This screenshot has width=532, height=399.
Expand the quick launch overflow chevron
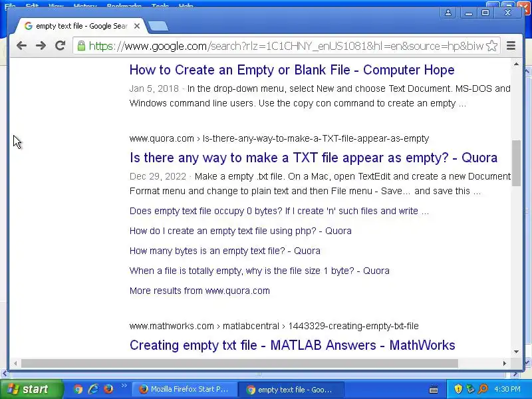[x=124, y=386]
